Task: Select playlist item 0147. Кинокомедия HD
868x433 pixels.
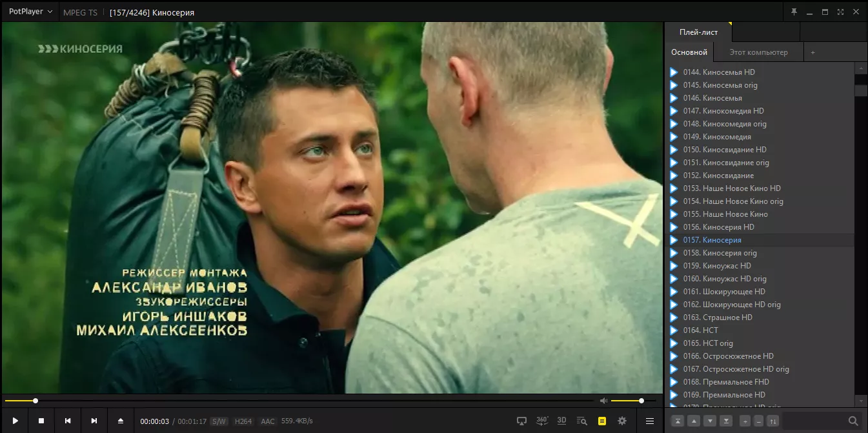Action: point(760,111)
